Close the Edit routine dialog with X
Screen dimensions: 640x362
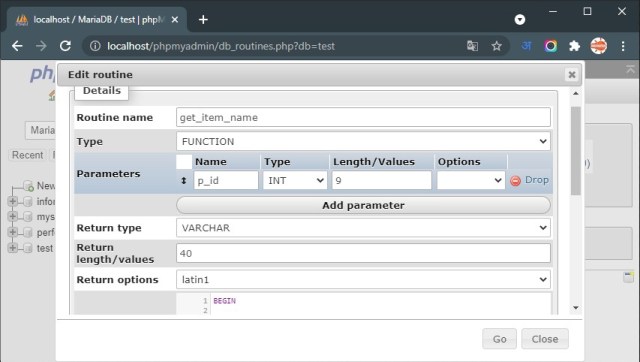(572, 75)
